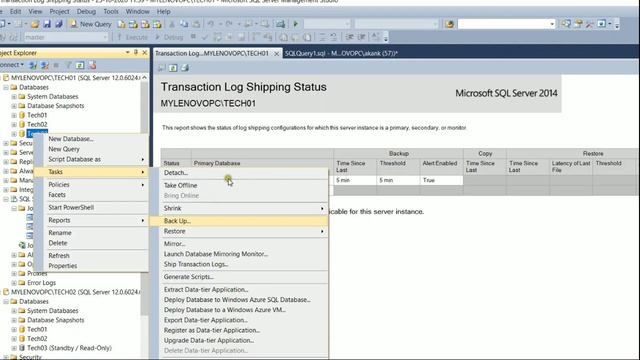640x360 pixels.
Task: Click the New Query toolbar button
Action: point(91,24)
